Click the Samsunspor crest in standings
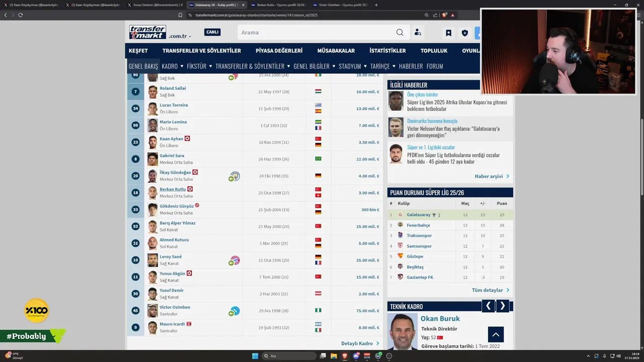 (x=400, y=246)
